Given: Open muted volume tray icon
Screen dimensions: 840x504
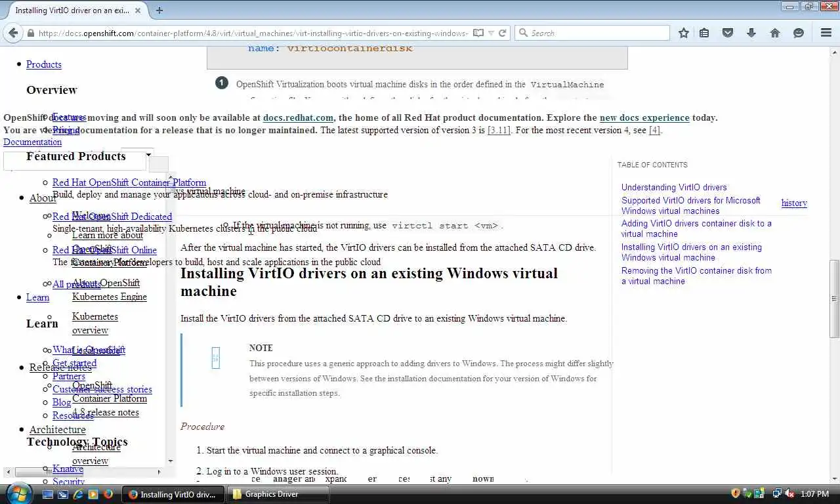Looking at the screenshot, I should 789,493.
